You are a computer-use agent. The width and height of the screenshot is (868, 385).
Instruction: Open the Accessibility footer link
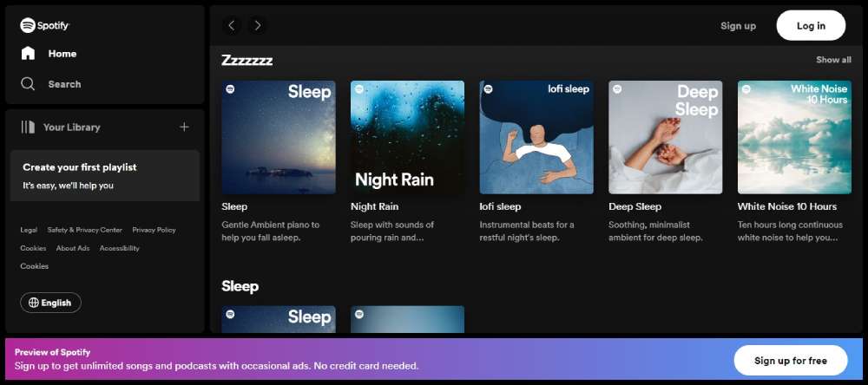(x=119, y=248)
